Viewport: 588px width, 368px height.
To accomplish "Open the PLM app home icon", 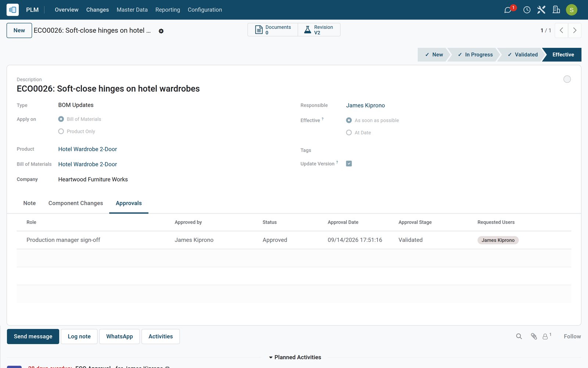I will pos(12,10).
